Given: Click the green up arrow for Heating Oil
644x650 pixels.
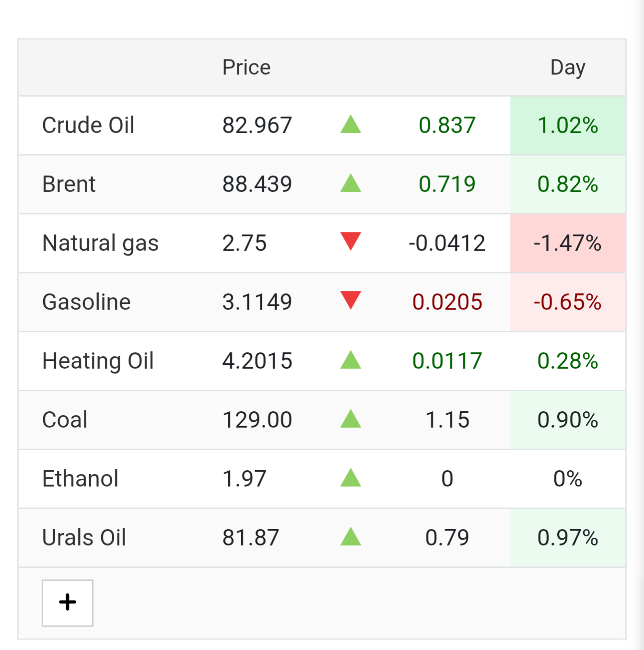Looking at the screenshot, I should tap(351, 360).
